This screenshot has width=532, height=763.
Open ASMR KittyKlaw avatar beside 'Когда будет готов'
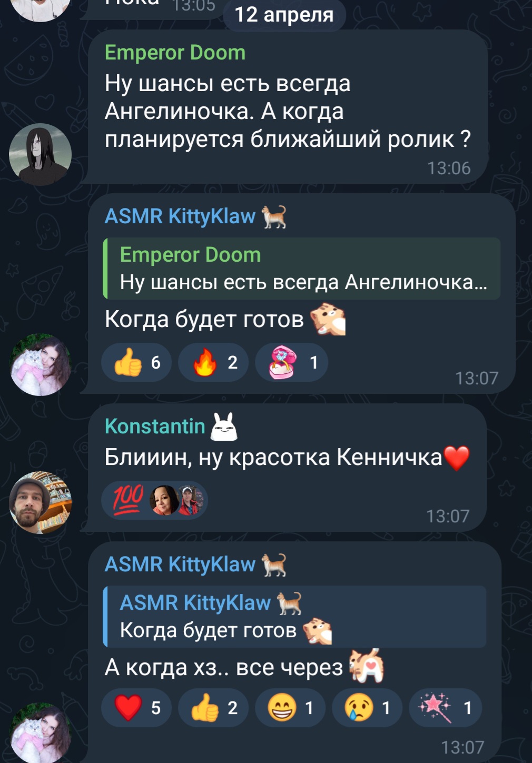(x=40, y=364)
